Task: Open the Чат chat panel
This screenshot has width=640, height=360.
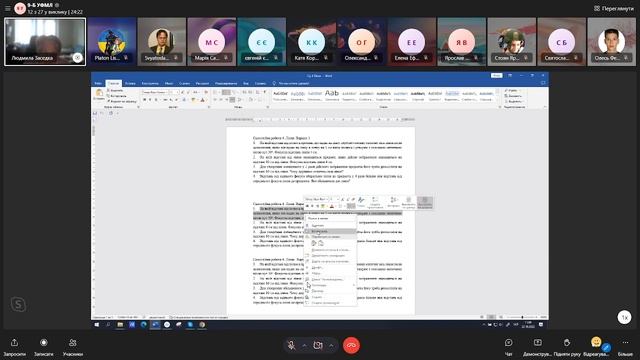Action: (509, 347)
